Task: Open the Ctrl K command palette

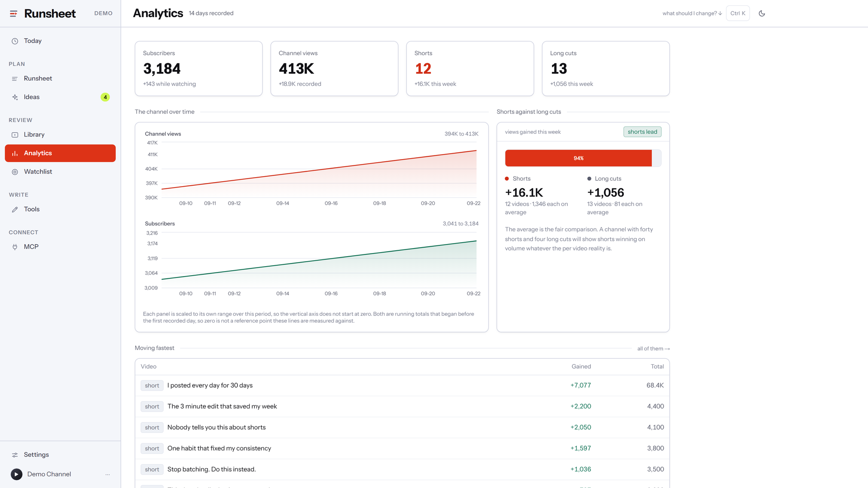Action: tap(738, 14)
